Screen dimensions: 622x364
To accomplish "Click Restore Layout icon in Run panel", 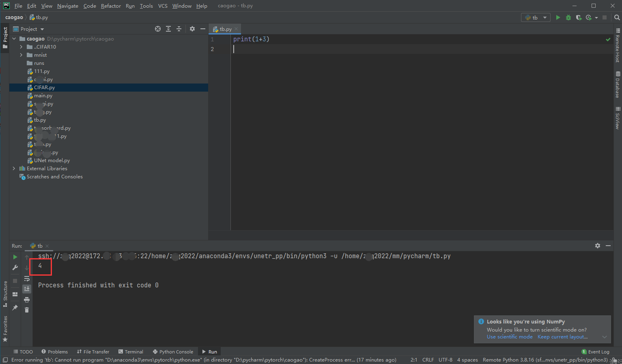I will 15,294.
